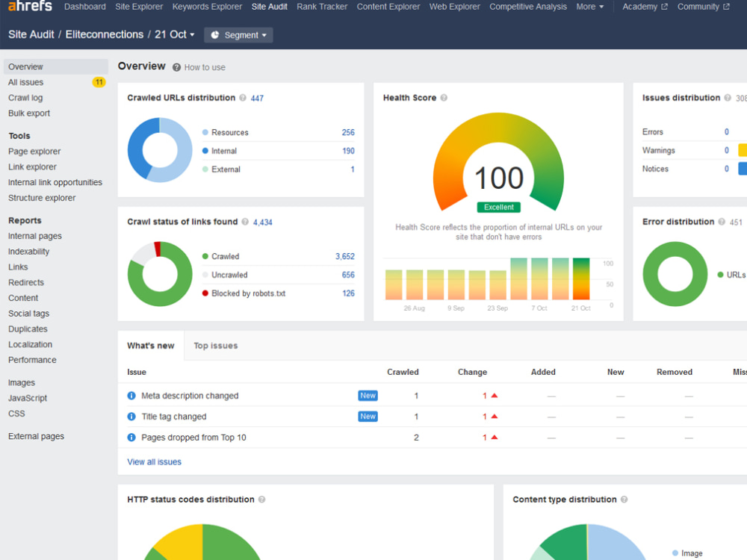Click Resources count 256
The image size is (747, 560).
click(348, 132)
